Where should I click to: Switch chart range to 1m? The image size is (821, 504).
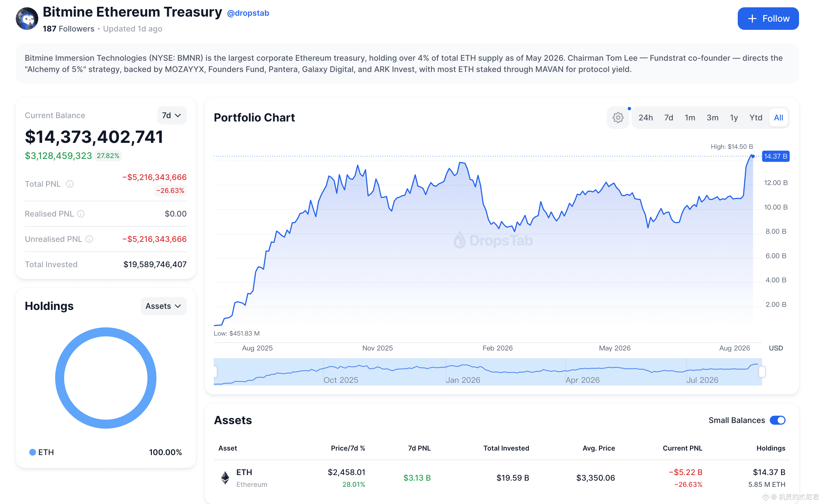(690, 118)
